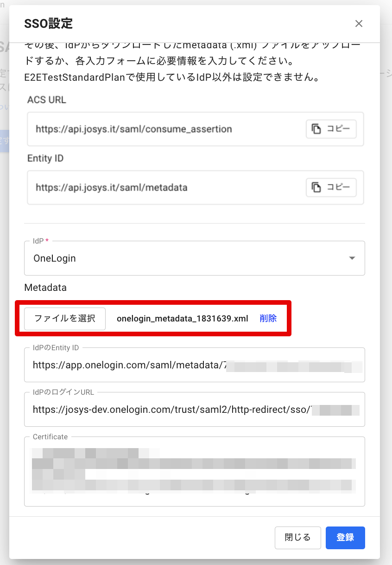Click the copy icon for ACS URL
The image size is (392, 565).
(x=316, y=129)
